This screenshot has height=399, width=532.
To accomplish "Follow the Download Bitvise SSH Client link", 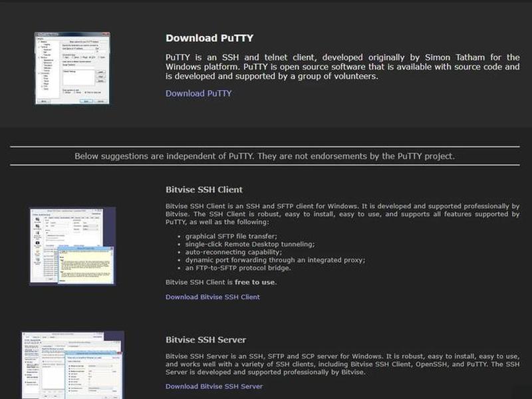I will click(x=213, y=297).
